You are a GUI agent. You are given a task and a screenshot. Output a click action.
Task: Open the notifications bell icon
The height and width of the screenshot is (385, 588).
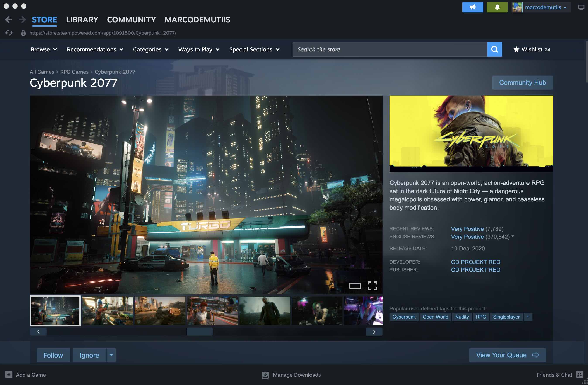pyautogui.click(x=497, y=7)
